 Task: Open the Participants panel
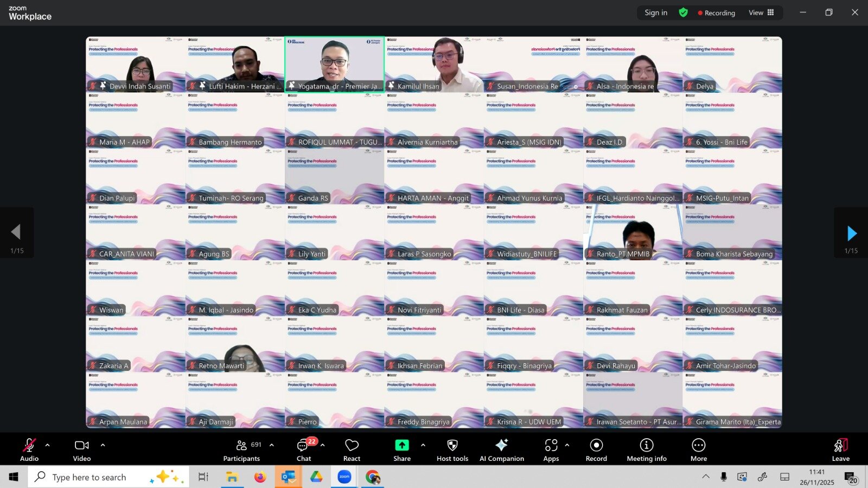241,450
